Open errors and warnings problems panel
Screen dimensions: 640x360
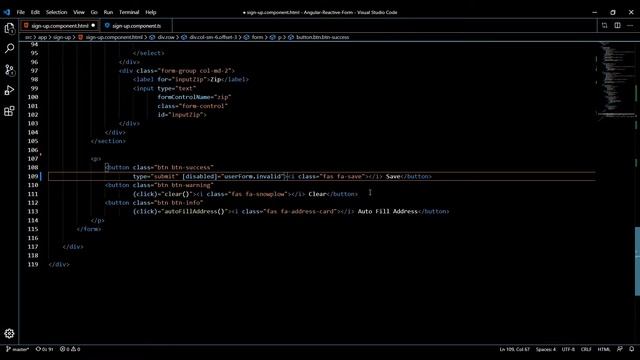[x=70, y=349]
